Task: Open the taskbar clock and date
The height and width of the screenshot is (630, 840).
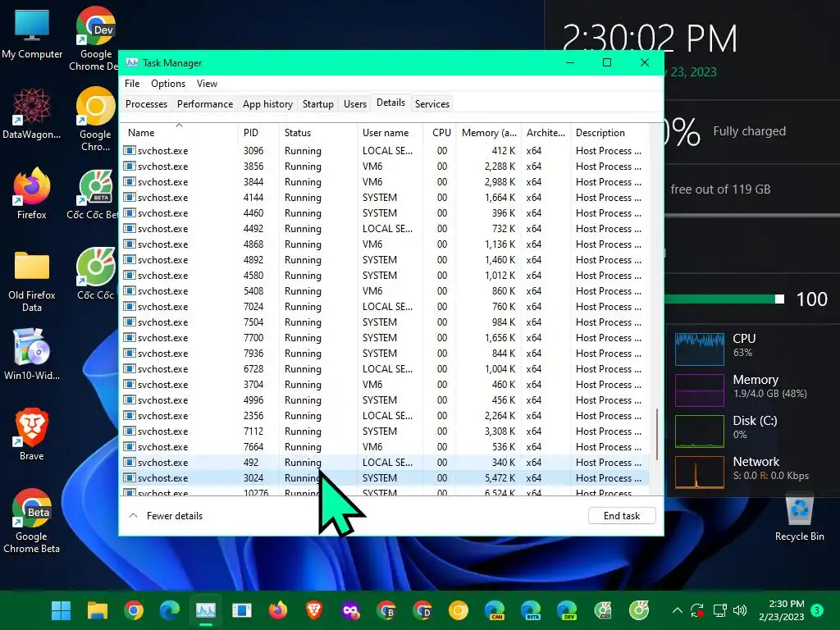Action: (782, 610)
